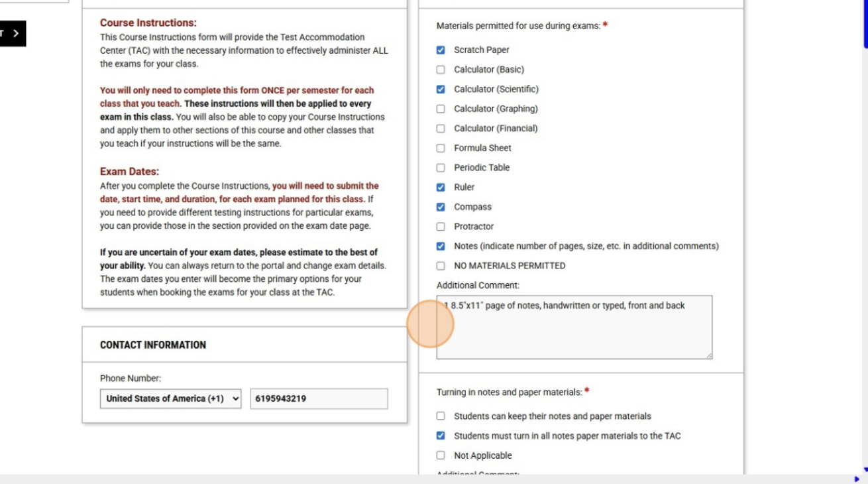
Task: Click the Additional Comment label above text area
Action: [478, 285]
